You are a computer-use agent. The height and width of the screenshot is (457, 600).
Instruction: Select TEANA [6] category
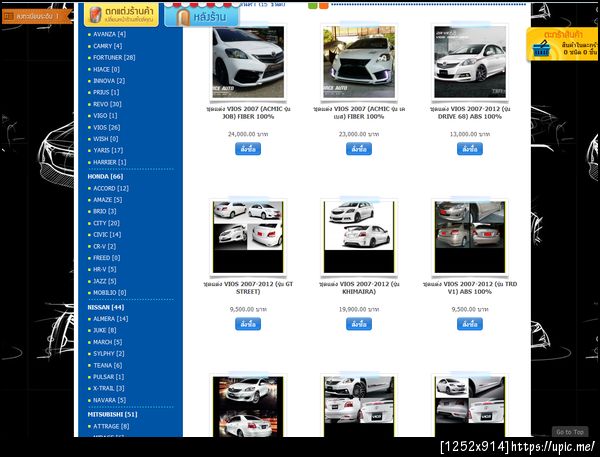click(108, 366)
